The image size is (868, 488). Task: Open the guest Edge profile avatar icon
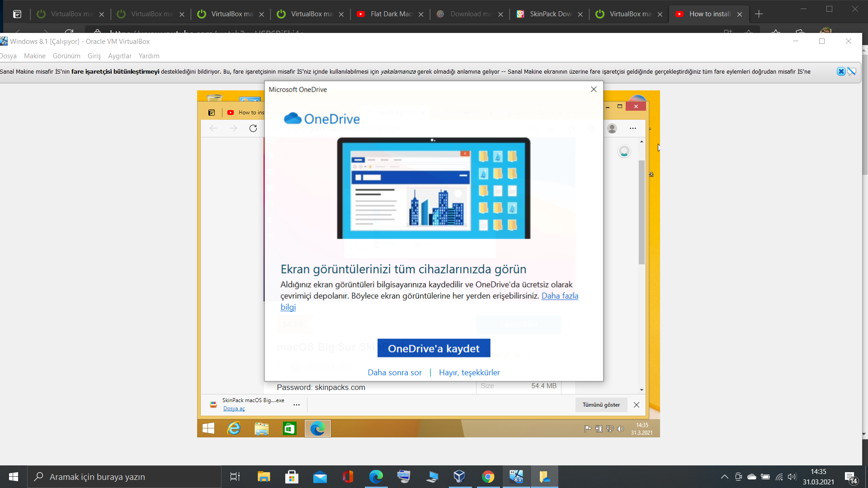[612, 128]
